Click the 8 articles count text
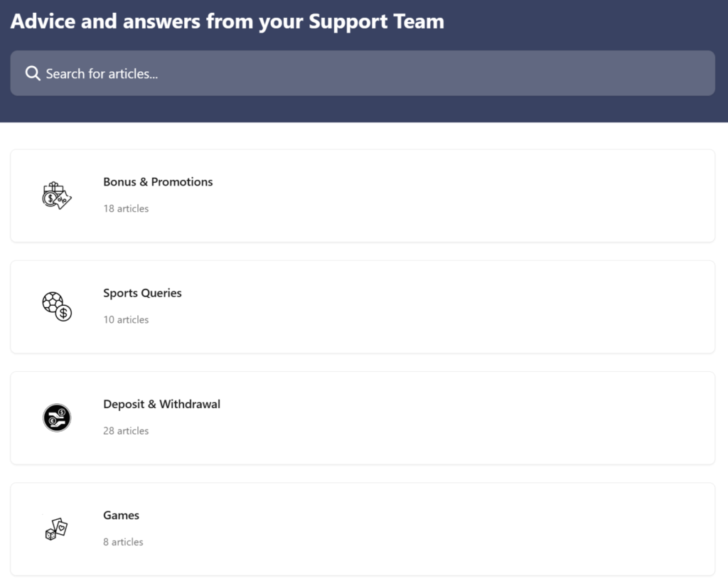Screen dimensions: 728x586 tap(123, 542)
